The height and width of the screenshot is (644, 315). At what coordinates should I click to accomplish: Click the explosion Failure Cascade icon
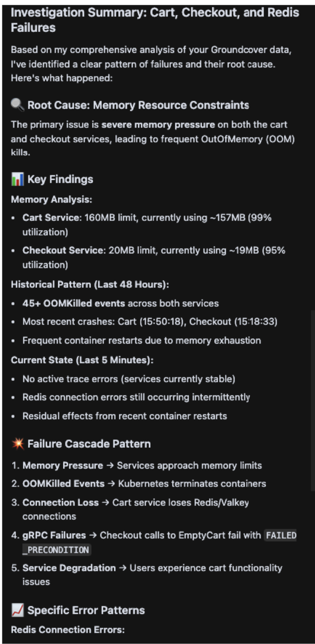(17, 444)
